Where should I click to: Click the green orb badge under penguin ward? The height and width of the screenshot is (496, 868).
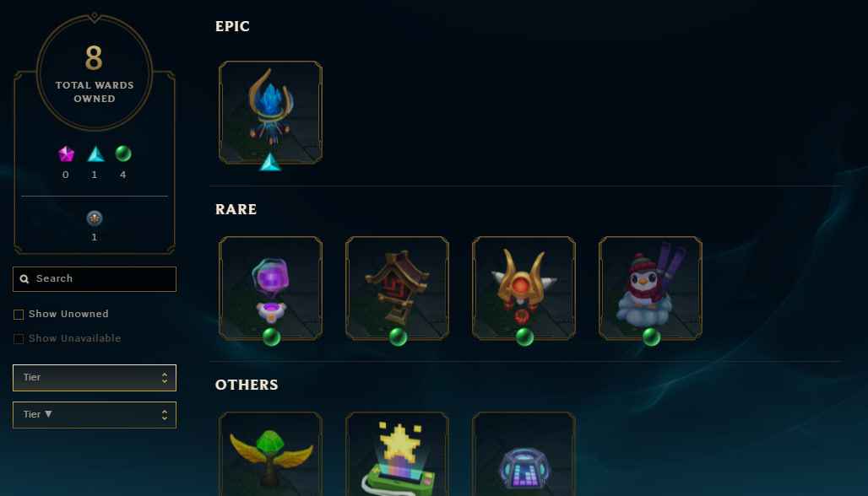click(651, 337)
